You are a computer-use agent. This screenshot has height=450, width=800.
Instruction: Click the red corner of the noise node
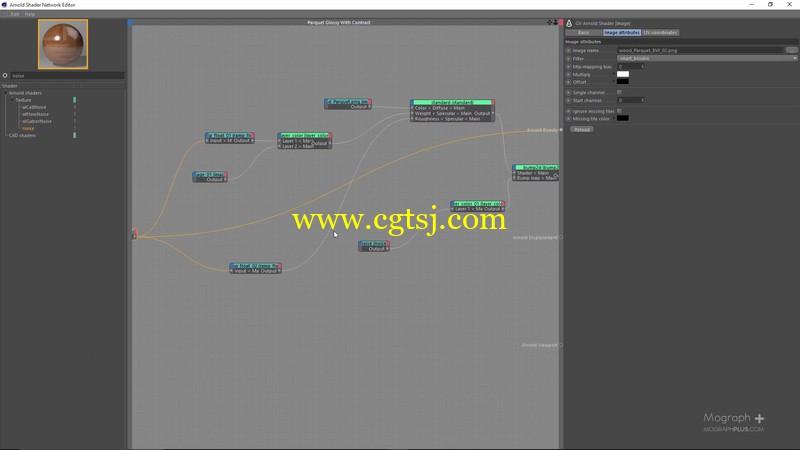tap(387, 243)
